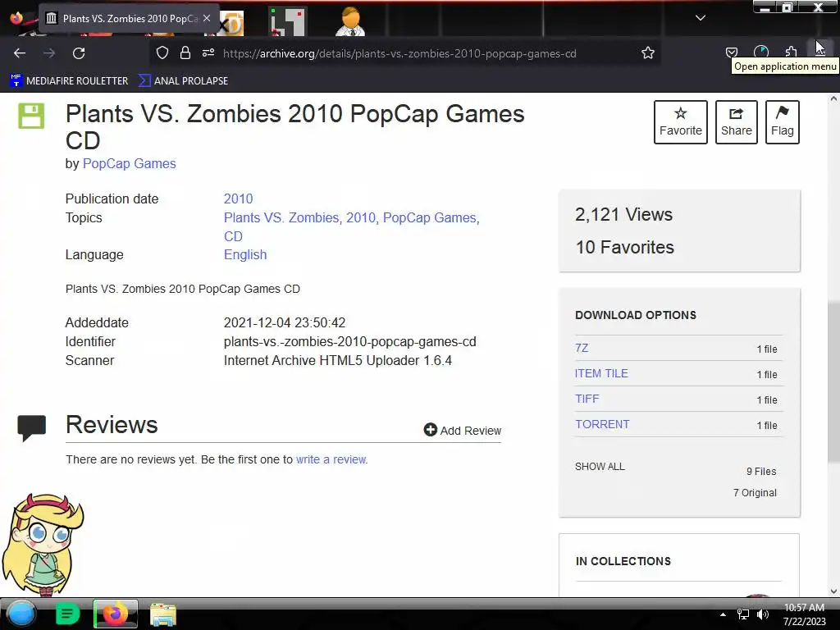
Task: Click the 2,121 Views text
Action: [623, 215]
